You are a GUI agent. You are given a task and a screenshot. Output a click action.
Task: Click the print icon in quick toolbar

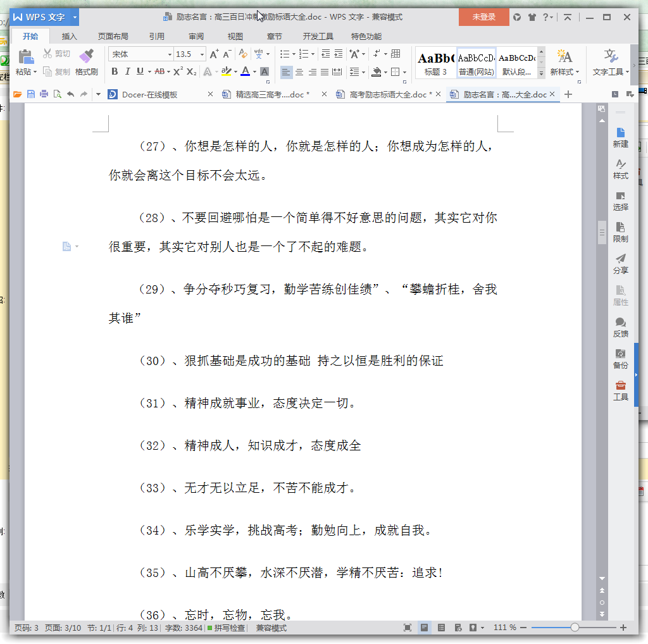44,95
